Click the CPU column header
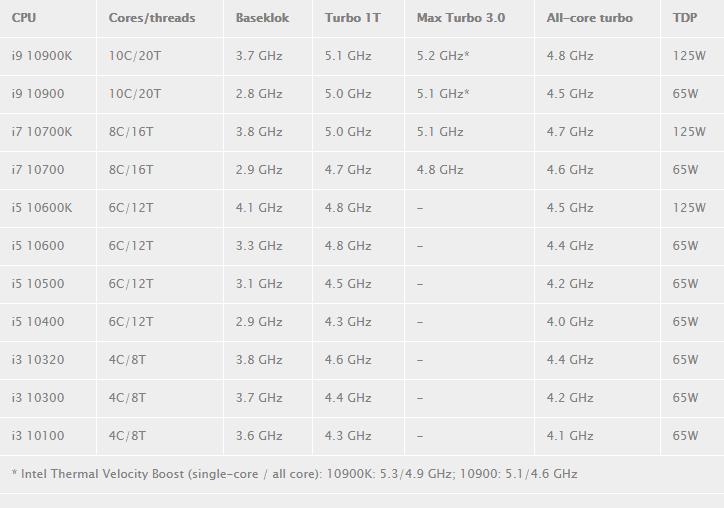 click(x=25, y=18)
